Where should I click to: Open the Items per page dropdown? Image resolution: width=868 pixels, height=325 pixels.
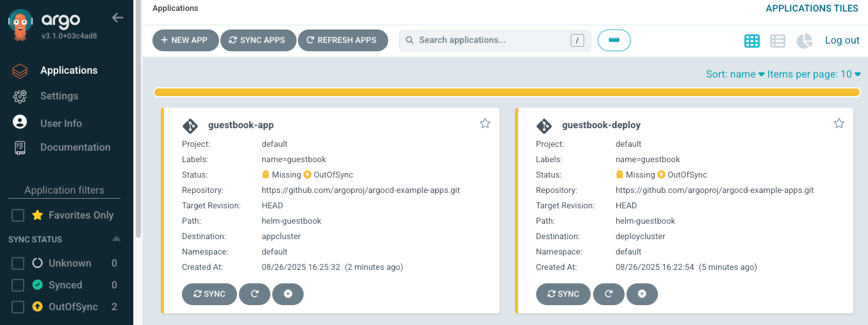coord(814,74)
